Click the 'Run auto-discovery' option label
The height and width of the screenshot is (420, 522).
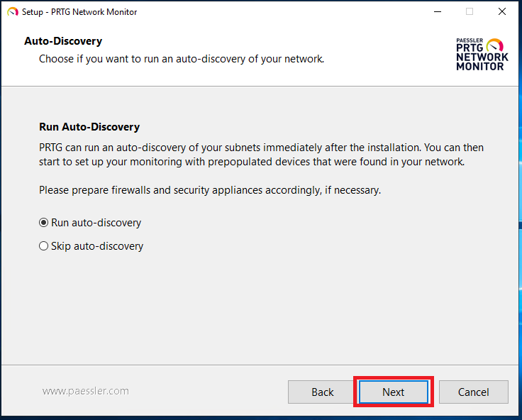(96, 223)
